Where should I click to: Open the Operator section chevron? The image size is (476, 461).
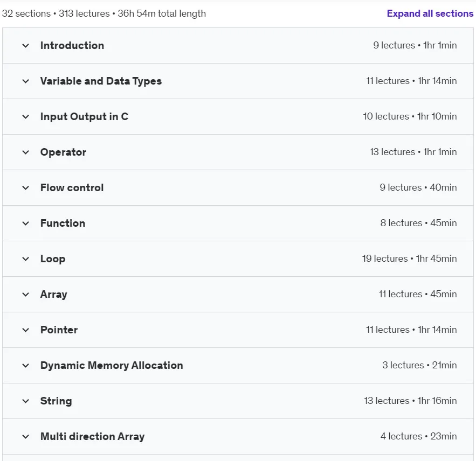(x=26, y=152)
